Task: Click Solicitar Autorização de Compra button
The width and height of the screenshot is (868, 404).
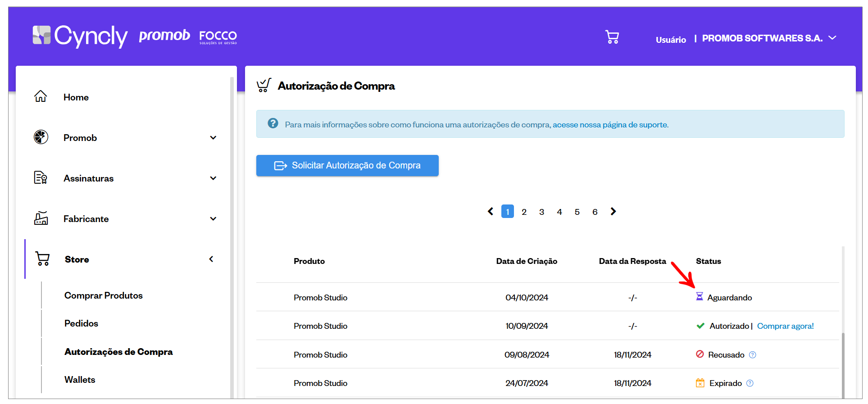Action: [x=347, y=165]
